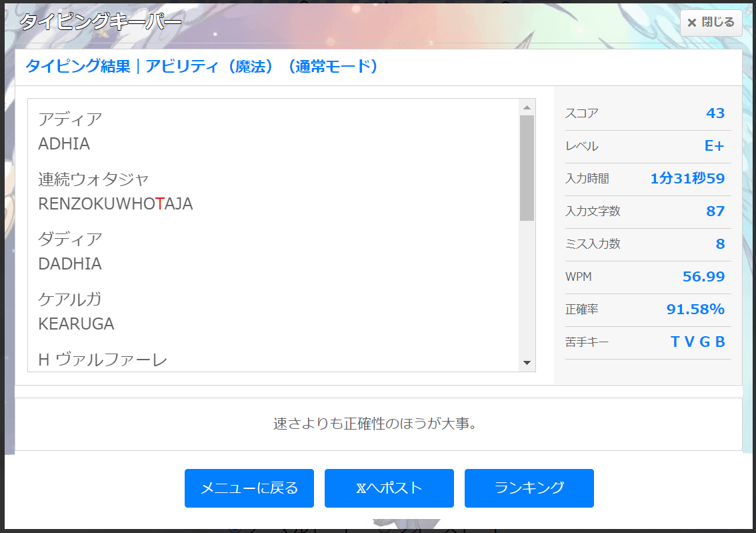Viewport: 756px width, 533px height.
Task: Select the 連続ウォタジャ word entry
Action: coord(93,179)
